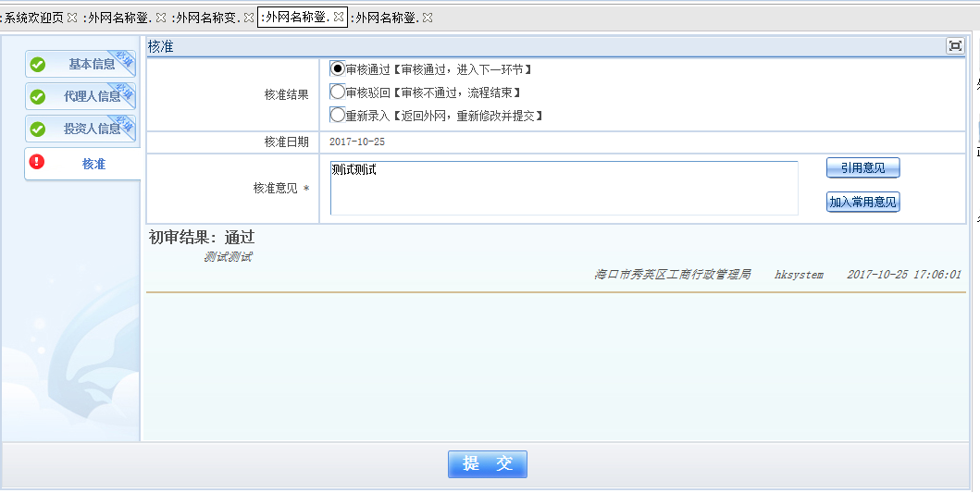Click 加入常用意见 button
Viewport: 980px width, 493px height.
click(863, 202)
